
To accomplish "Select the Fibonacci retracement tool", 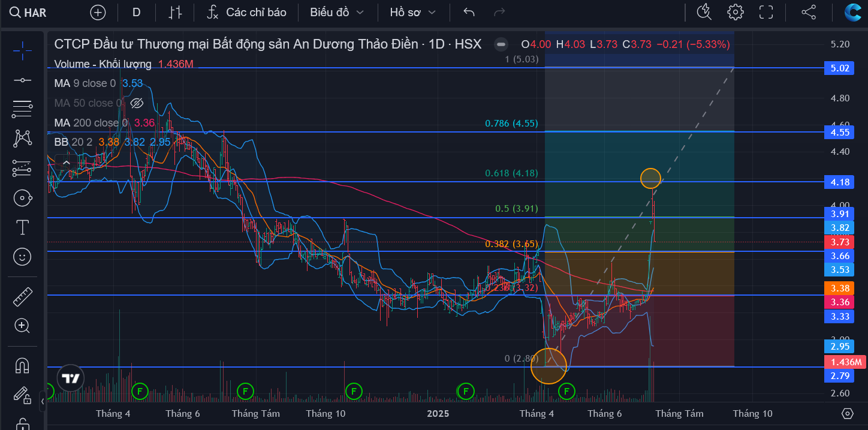I will click(22, 109).
